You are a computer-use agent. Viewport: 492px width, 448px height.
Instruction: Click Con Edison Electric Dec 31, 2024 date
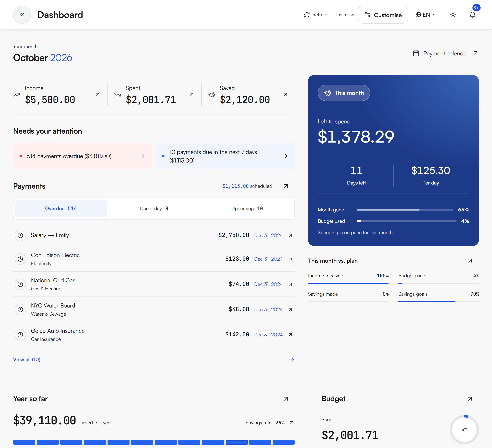pyautogui.click(x=268, y=259)
